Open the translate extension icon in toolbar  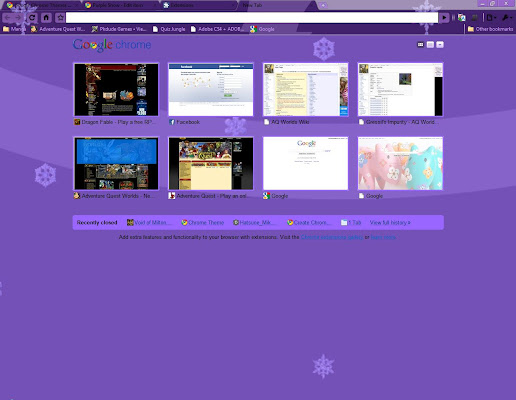pos(462,18)
